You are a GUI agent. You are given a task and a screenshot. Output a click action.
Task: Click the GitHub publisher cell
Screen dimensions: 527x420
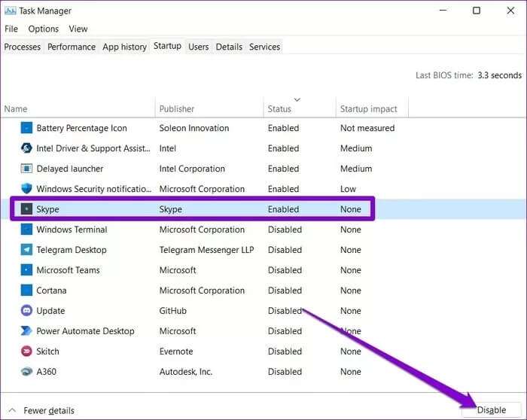(x=172, y=310)
